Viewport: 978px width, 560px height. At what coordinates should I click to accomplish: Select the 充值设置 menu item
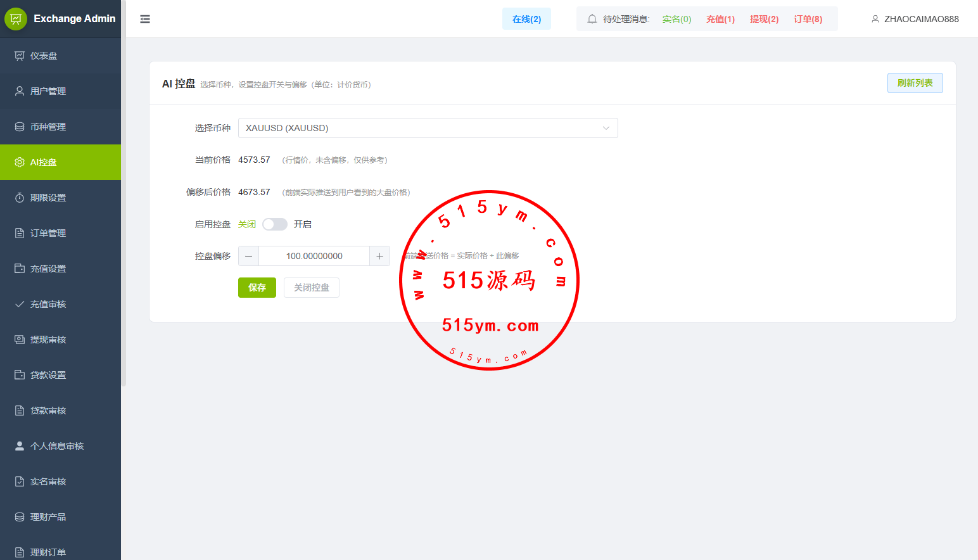[48, 269]
